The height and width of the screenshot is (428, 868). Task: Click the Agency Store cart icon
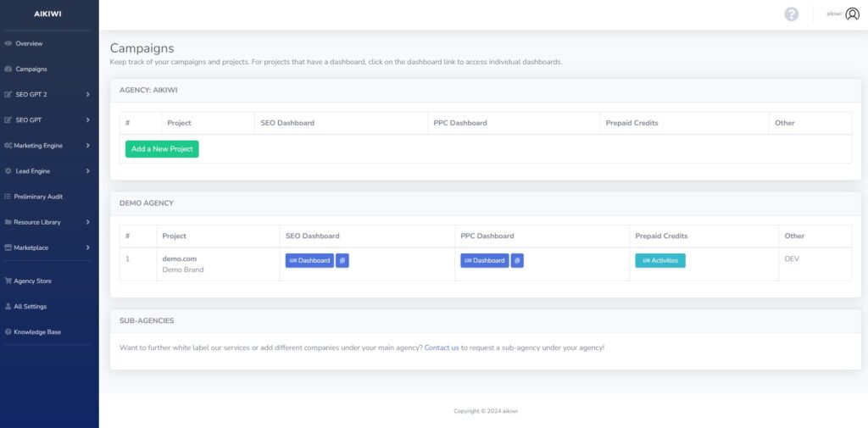[8, 281]
